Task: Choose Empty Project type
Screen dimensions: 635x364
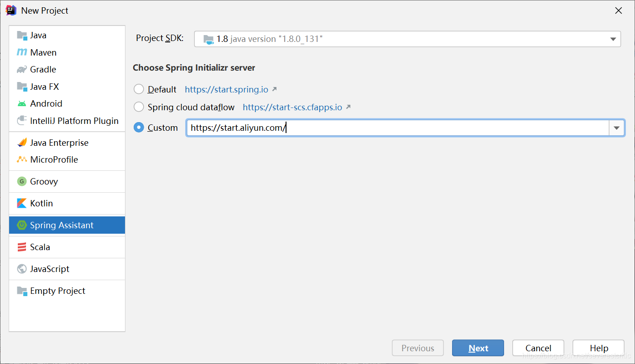Action: (67, 291)
